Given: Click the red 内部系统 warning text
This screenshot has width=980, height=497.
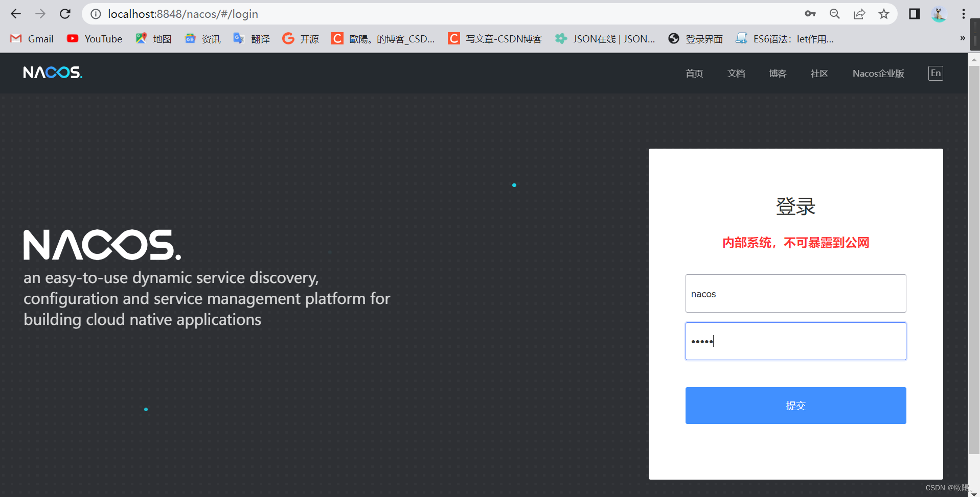Looking at the screenshot, I should (x=795, y=243).
